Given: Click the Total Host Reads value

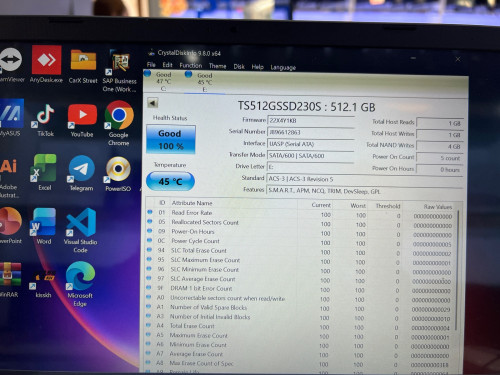Looking at the screenshot, I should [440, 123].
